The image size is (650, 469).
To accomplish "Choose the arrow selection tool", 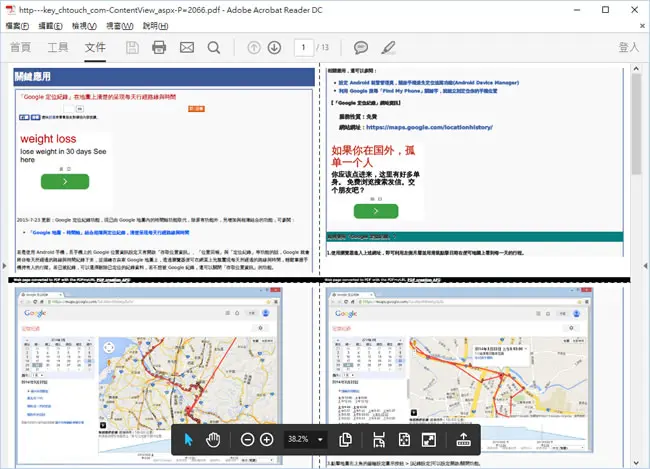I will pyautogui.click(x=188, y=440).
